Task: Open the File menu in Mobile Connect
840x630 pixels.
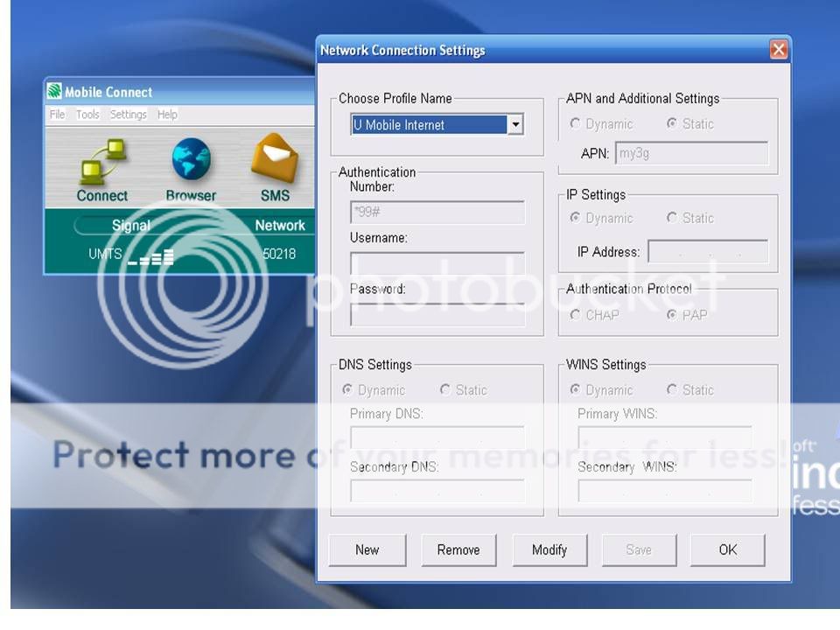Action: pyautogui.click(x=57, y=115)
